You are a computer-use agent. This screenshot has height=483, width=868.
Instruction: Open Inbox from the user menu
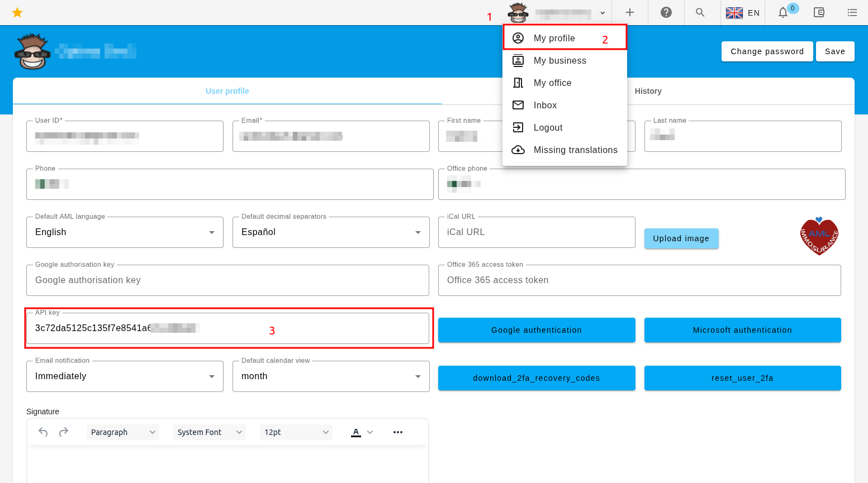click(x=565, y=105)
